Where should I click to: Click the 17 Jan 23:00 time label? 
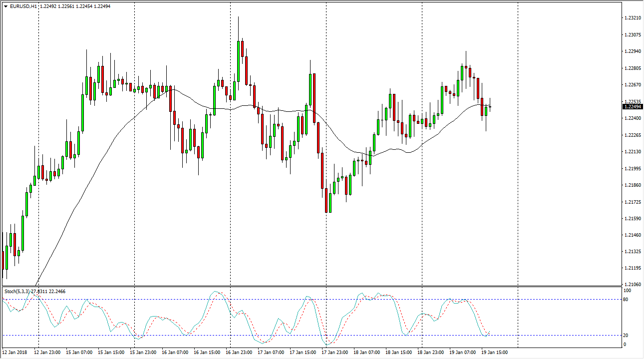(335, 353)
